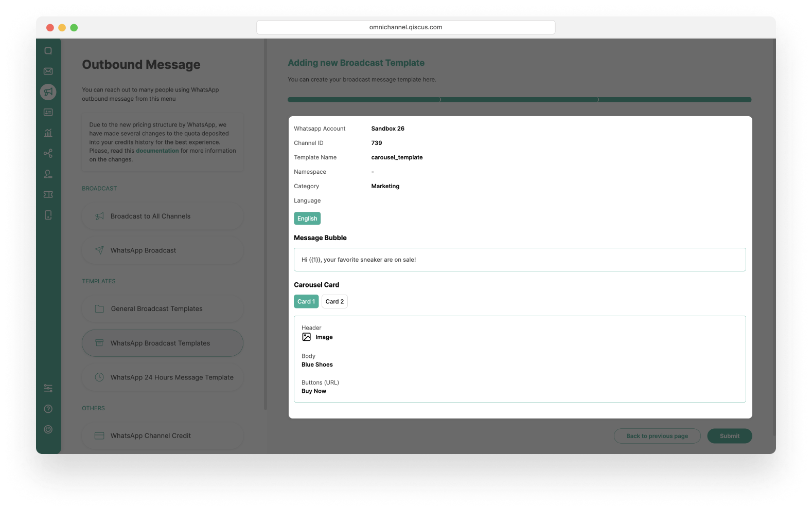Click the Outbound Message title

point(142,65)
